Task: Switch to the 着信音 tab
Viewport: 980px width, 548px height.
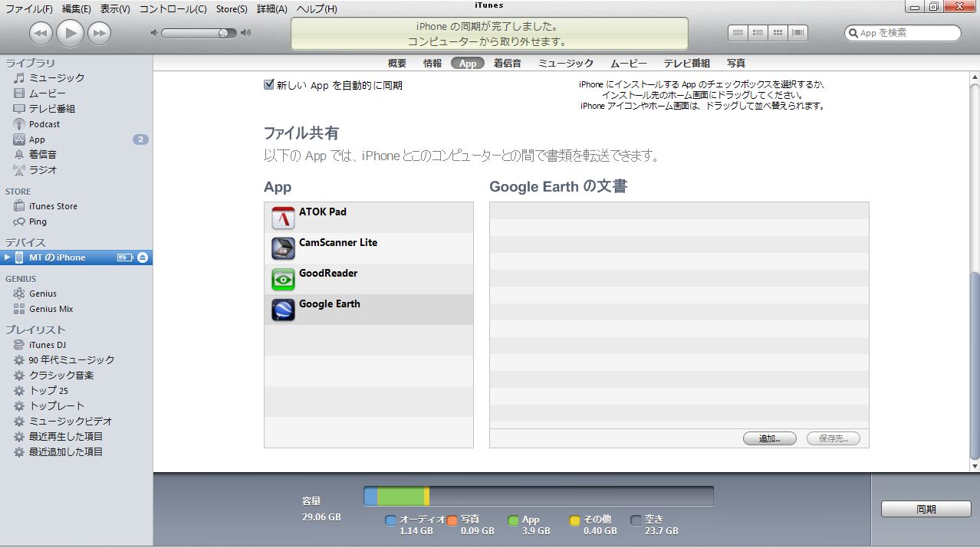Action: pyautogui.click(x=508, y=63)
